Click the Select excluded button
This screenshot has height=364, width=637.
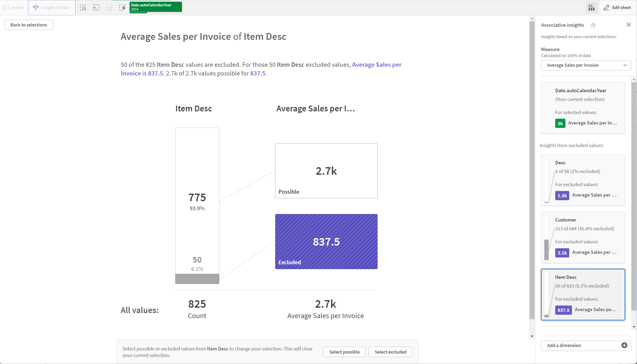tap(390, 352)
